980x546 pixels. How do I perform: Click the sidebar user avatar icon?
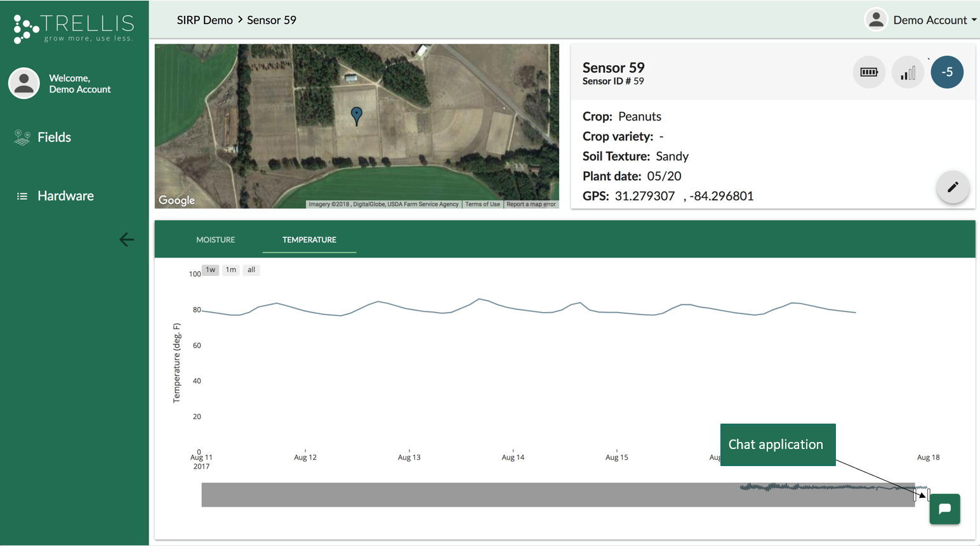(24, 83)
